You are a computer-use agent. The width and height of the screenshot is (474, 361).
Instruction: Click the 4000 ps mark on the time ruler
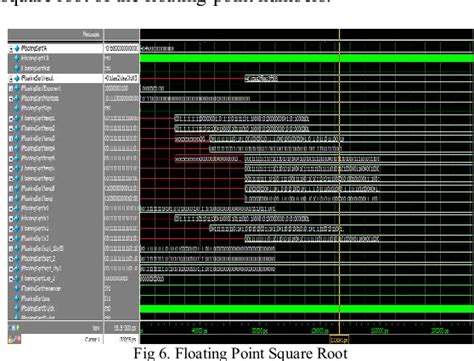pyautogui.click(x=200, y=331)
